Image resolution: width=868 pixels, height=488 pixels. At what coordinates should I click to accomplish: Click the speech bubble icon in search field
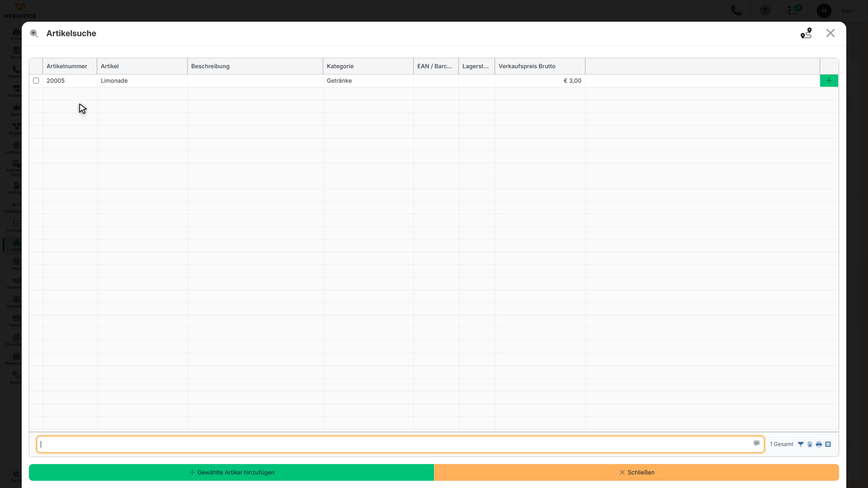point(757,444)
